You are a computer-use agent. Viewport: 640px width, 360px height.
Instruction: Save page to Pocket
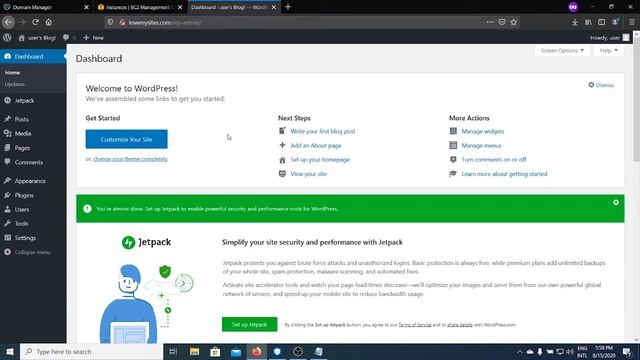click(502, 22)
